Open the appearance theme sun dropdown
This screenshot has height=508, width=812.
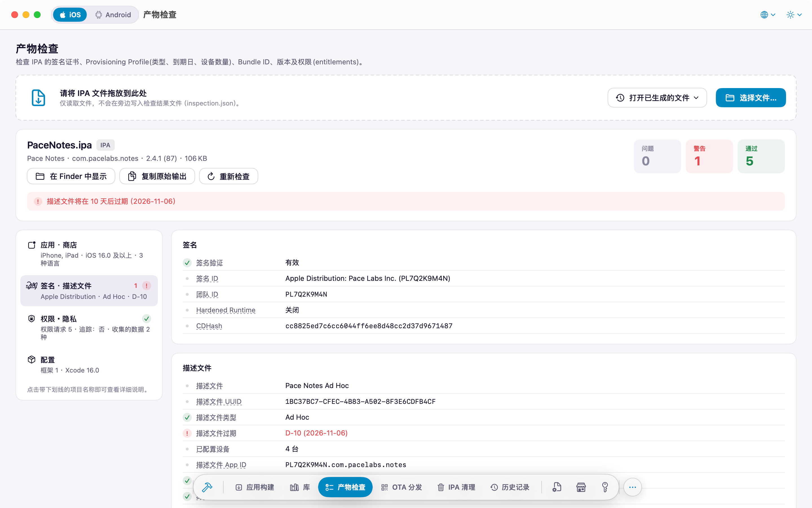794,15
